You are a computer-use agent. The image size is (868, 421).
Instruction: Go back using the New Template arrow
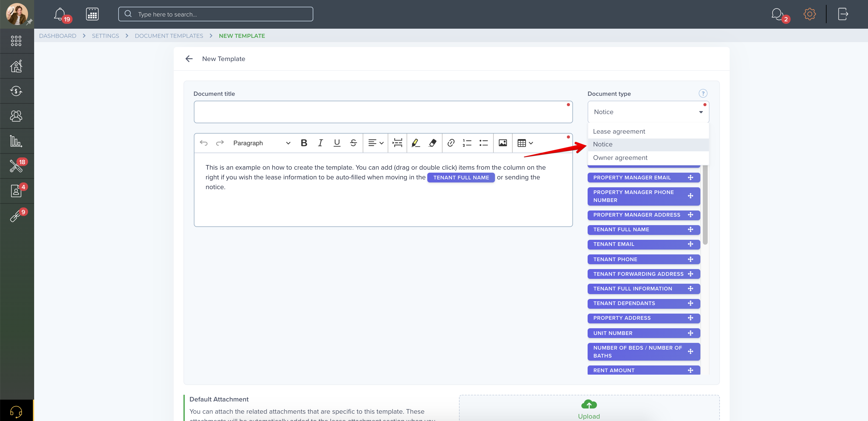click(x=189, y=59)
